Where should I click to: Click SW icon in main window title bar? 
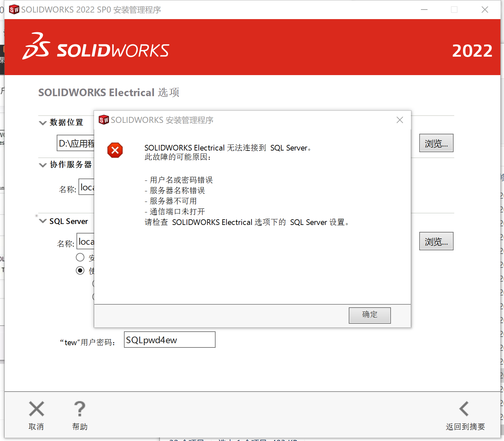(x=14, y=10)
